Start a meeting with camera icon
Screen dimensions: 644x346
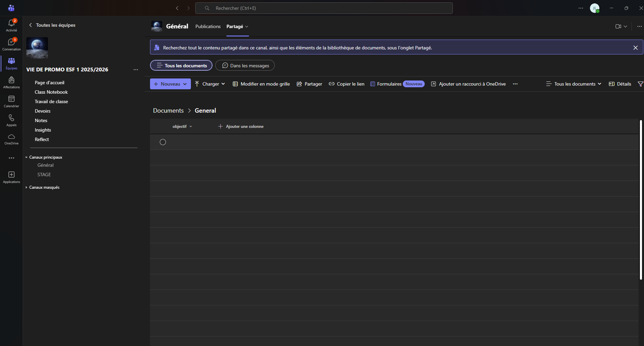pyautogui.click(x=618, y=26)
